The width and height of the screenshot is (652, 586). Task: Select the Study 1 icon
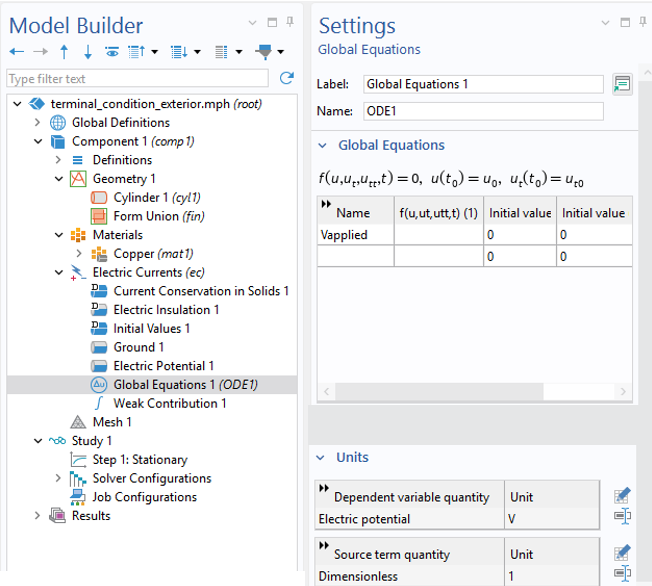click(x=57, y=441)
